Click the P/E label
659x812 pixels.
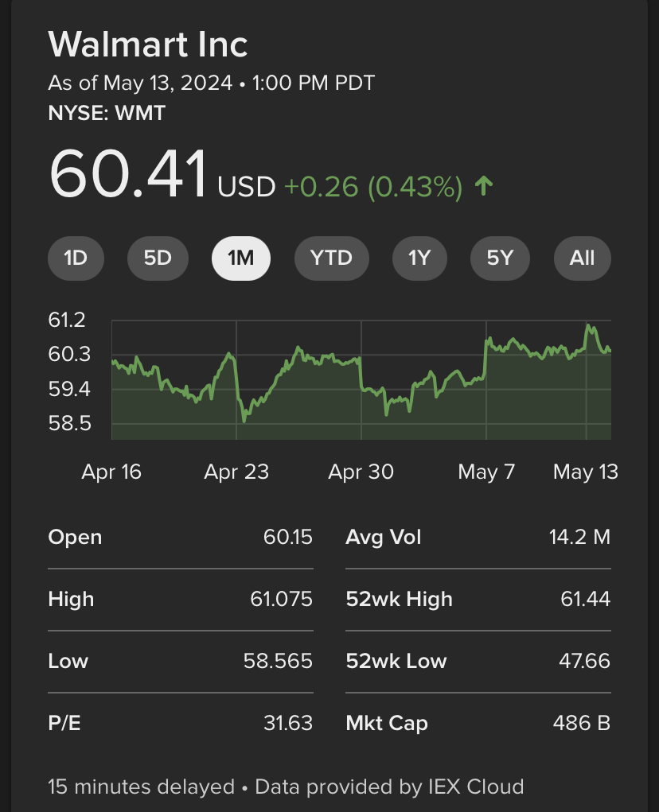(x=64, y=723)
